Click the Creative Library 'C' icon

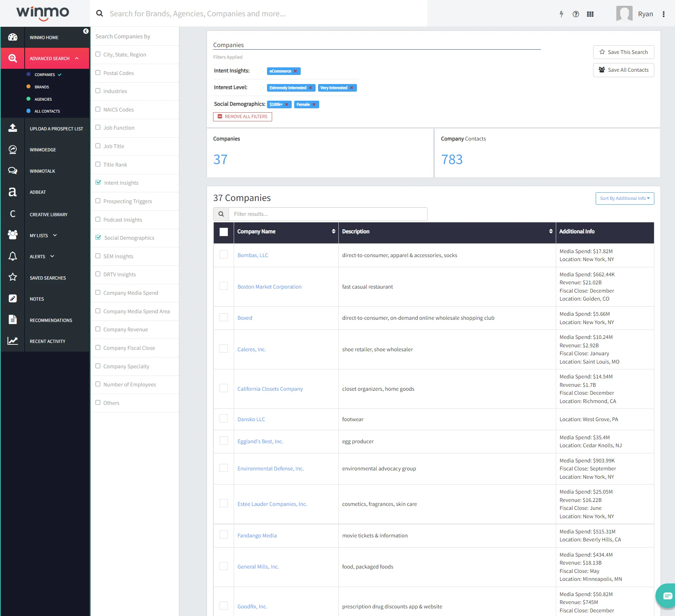point(13,214)
